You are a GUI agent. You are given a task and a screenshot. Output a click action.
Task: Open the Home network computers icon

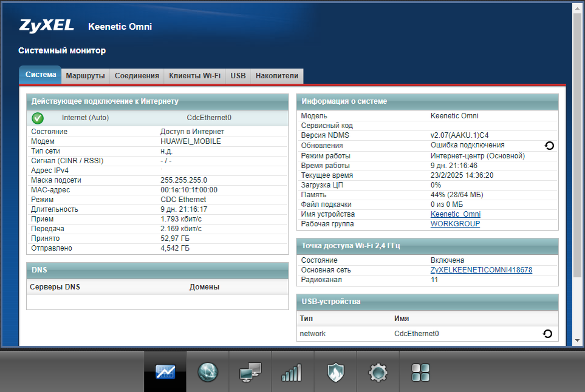point(250,372)
